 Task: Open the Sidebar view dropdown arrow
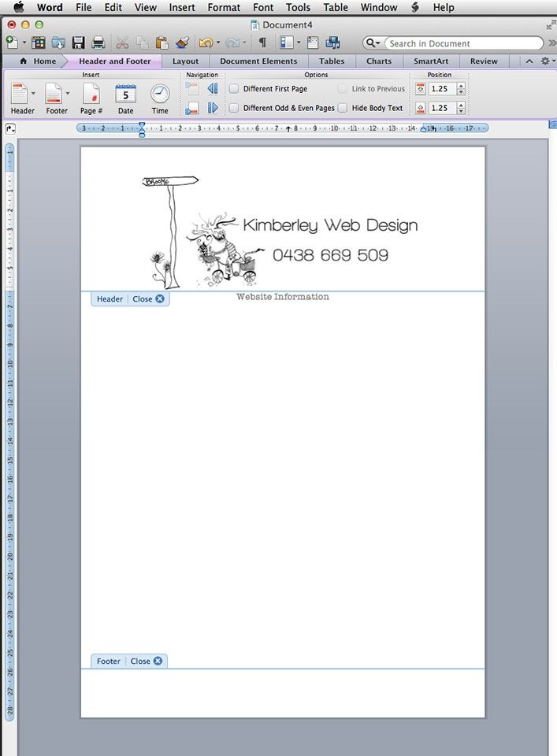pos(299,43)
